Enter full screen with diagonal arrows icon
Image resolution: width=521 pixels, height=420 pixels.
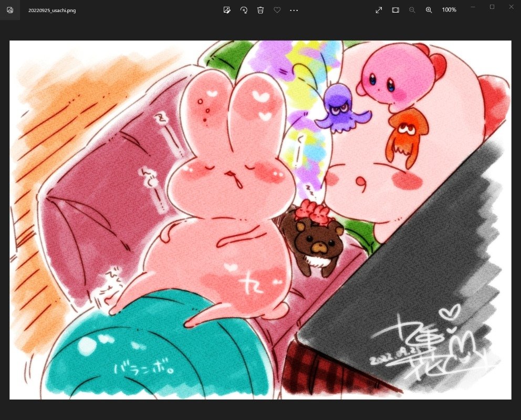(x=379, y=10)
